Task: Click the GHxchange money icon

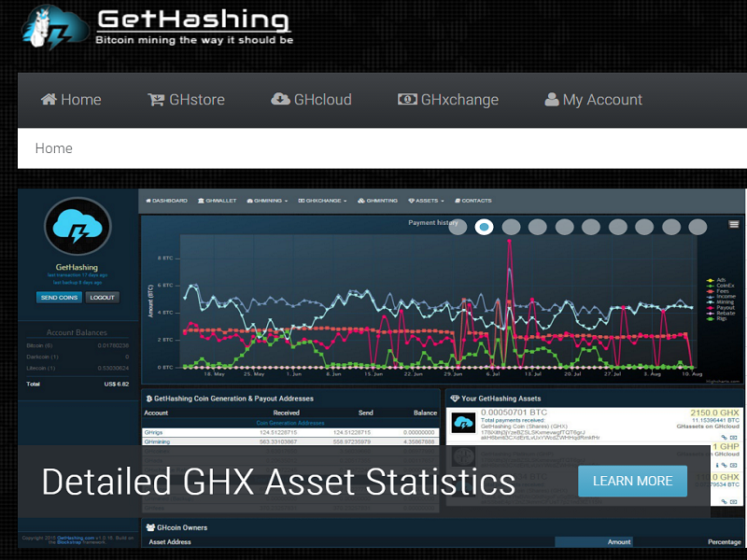Action: coord(407,100)
